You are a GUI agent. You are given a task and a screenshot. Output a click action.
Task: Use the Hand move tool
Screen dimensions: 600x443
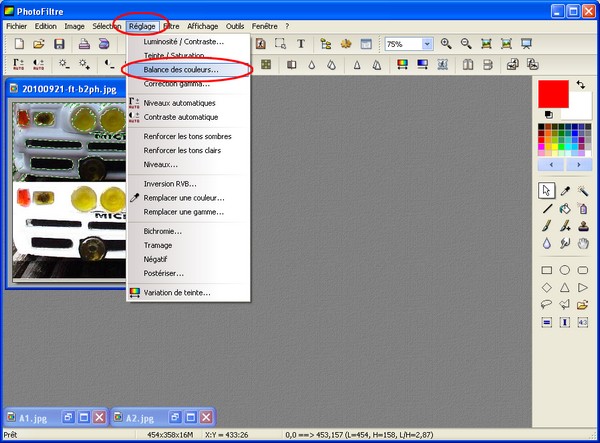(x=583, y=243)
